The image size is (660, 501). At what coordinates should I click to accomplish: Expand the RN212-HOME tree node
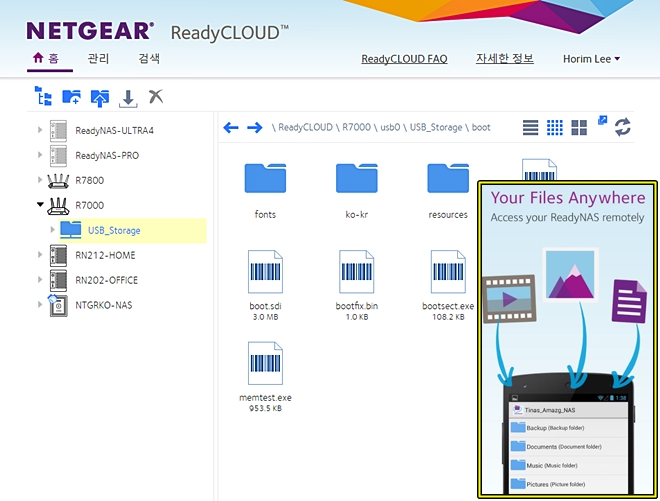(40, 254)
